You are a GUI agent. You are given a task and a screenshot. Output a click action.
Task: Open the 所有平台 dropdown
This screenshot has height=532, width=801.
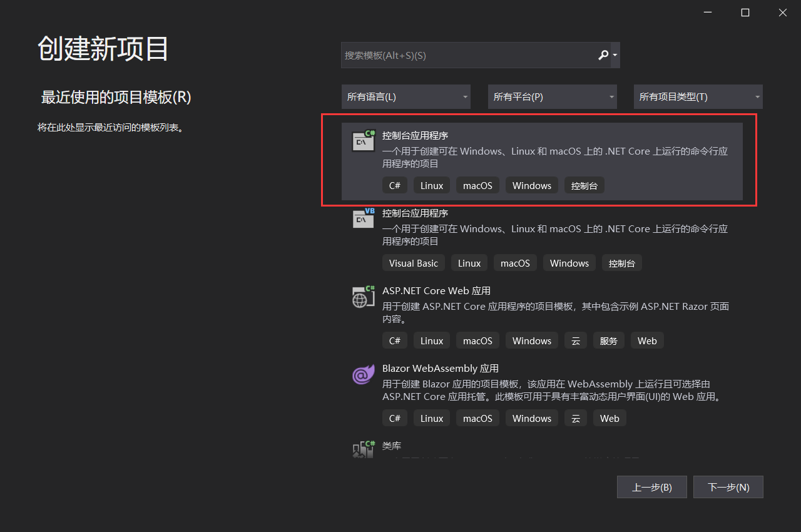pyautogui.click(x=552, y=96)
